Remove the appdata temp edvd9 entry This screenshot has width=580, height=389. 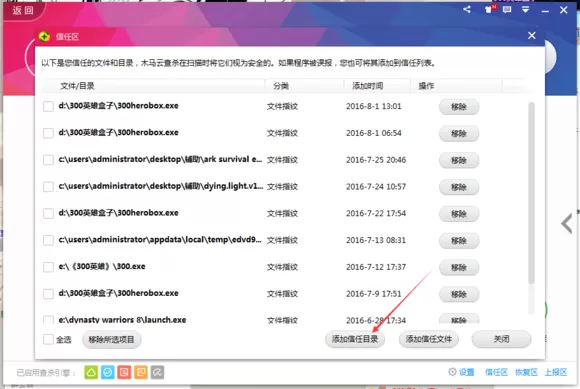pos(459,241)
